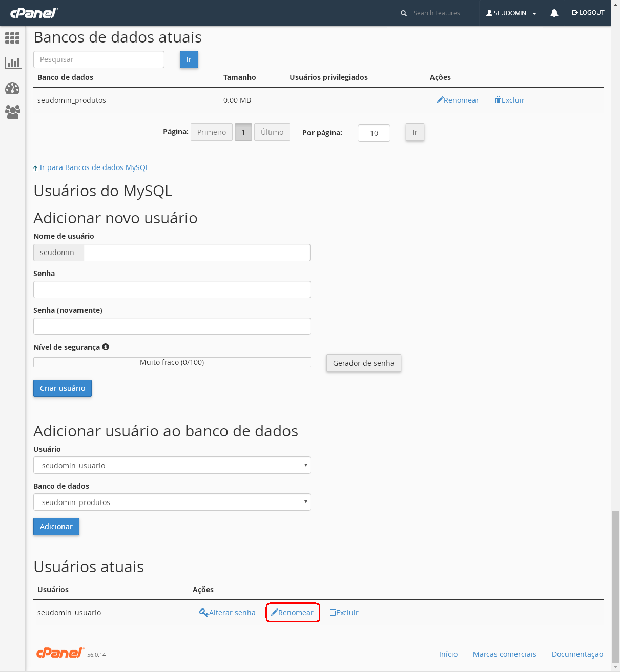Open the Documentação footer link
Viewport: 620px width, 672px height.
coord(577,654)
